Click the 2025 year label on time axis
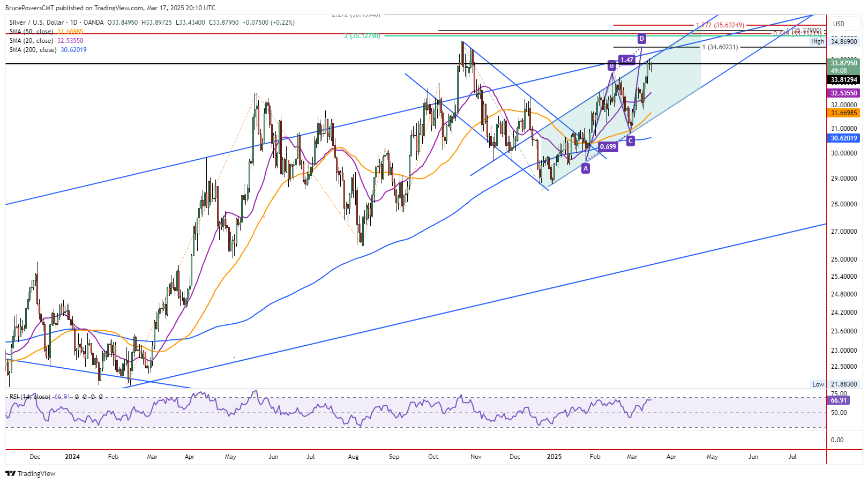 pos(554,457)
